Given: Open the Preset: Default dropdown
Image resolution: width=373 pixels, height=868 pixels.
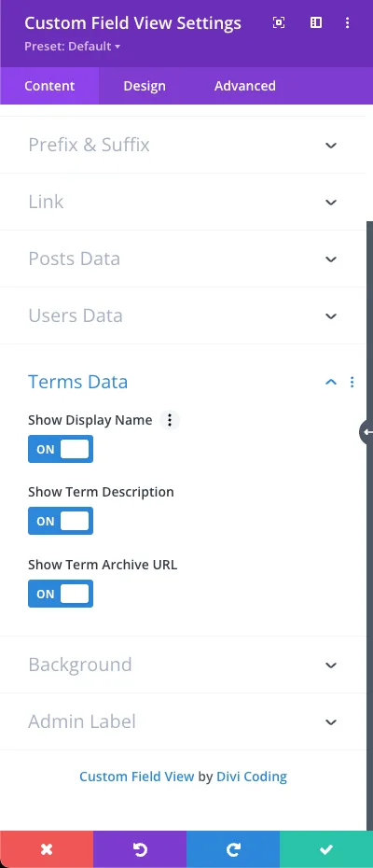Looking at the screenshot, I should tap(72, 47).
